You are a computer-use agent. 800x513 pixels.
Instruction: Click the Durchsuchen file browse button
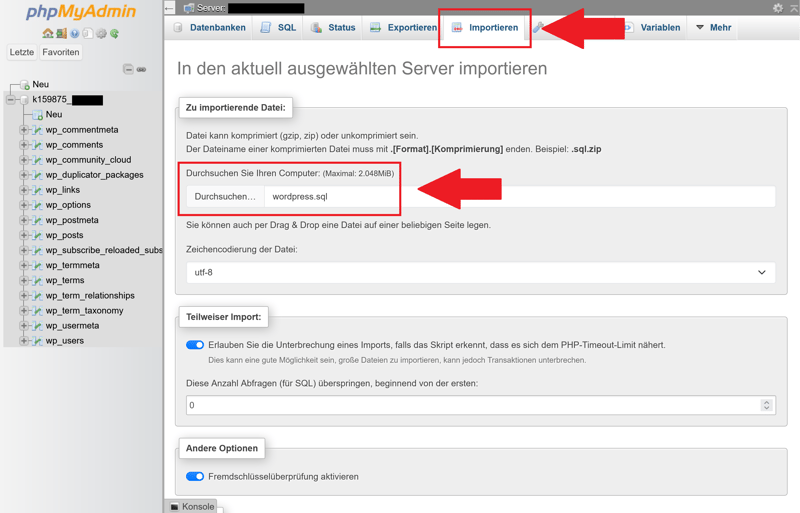point(225,197)
